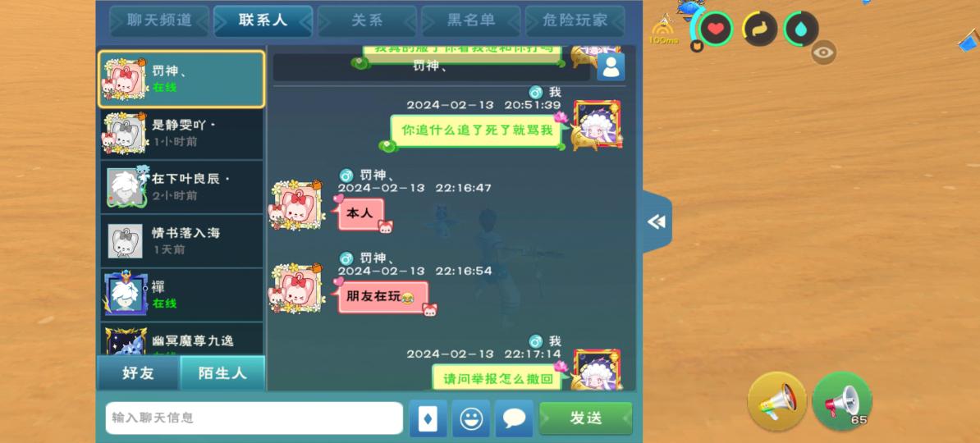Open the 黑名单 tab

[470, 21]
